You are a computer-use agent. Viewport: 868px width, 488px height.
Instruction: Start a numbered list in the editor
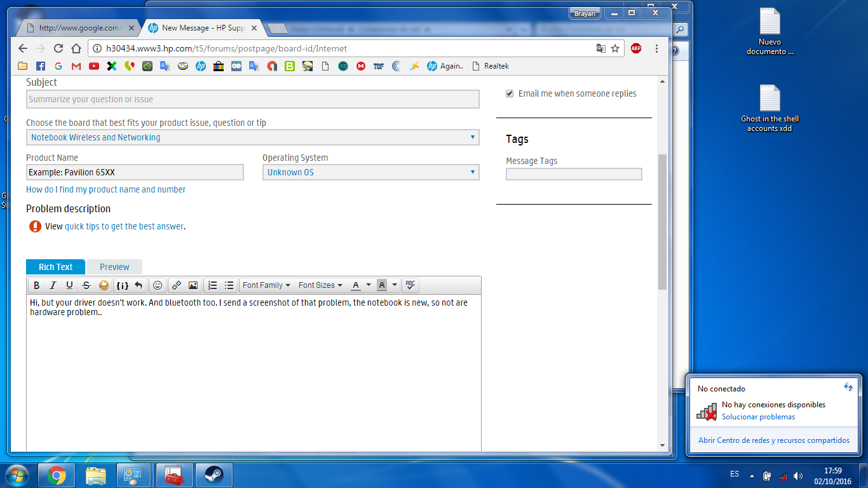tap(213, 285)
